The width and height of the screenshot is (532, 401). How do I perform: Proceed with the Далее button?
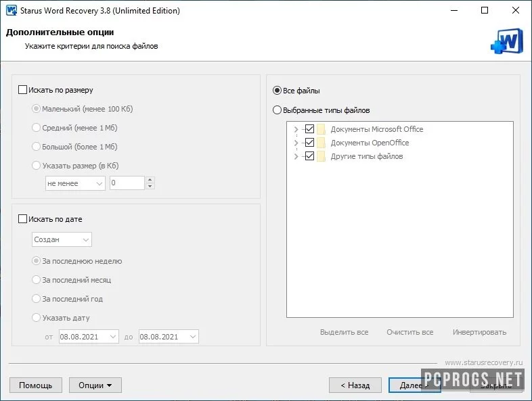[x=415, y=385]
